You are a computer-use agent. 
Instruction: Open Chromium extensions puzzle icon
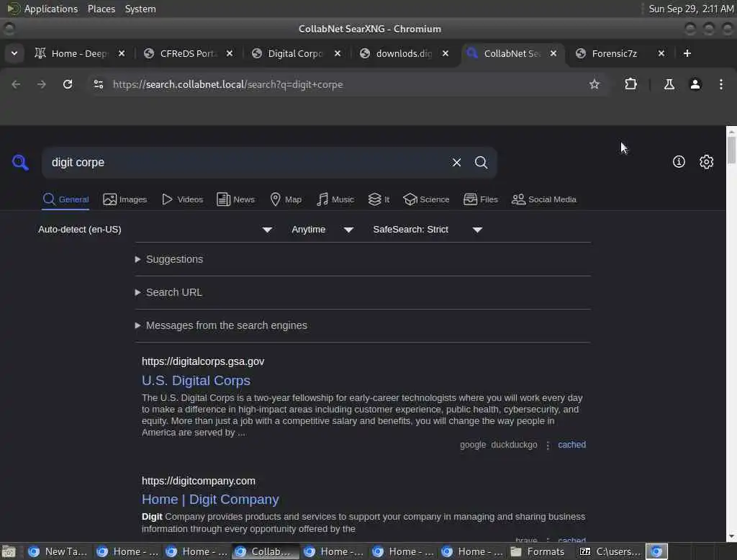630,84
